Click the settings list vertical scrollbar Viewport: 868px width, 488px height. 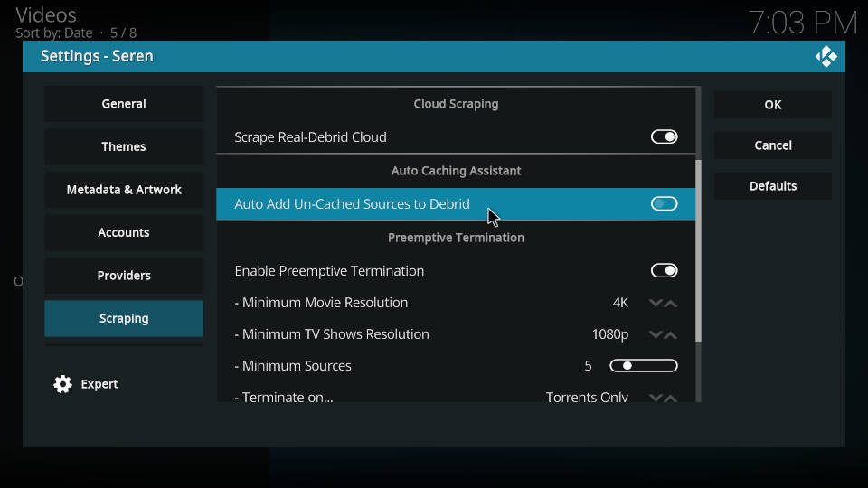pyautogui.click(x=698, y=250)
